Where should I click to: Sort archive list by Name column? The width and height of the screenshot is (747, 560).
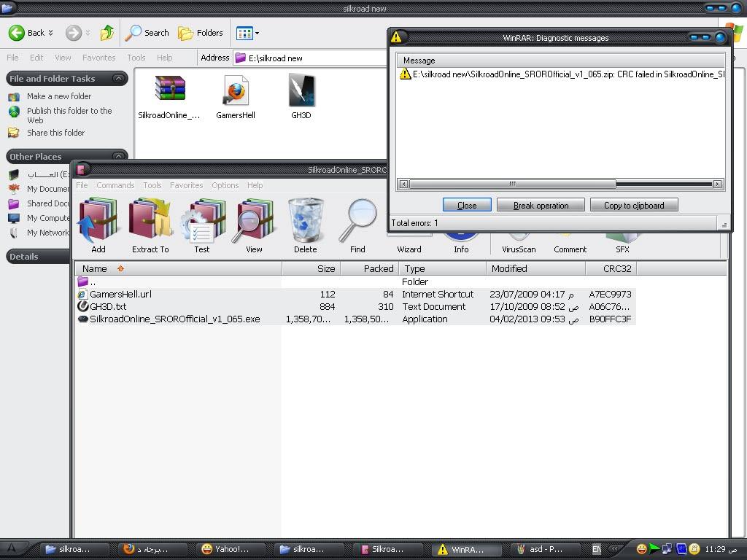[x=178, y=268]
